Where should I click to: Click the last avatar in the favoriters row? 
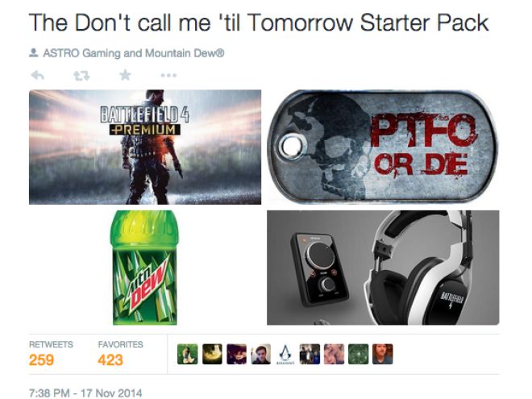383,354
